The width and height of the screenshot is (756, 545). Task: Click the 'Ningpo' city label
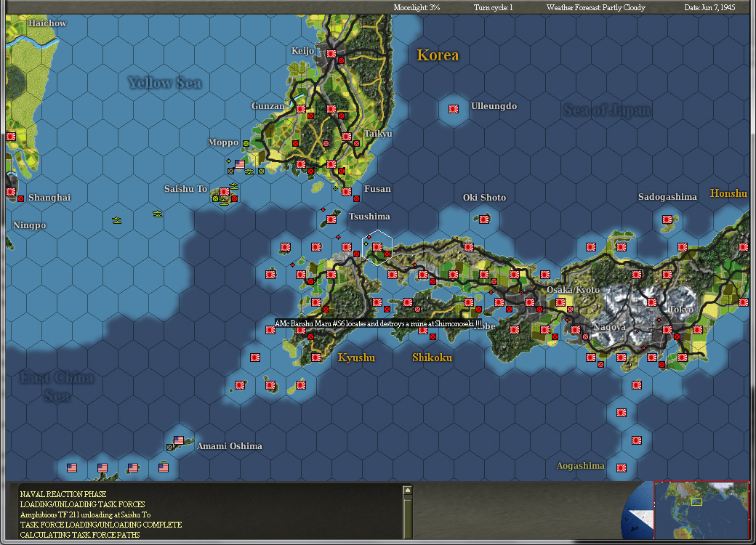coord(29,225)
